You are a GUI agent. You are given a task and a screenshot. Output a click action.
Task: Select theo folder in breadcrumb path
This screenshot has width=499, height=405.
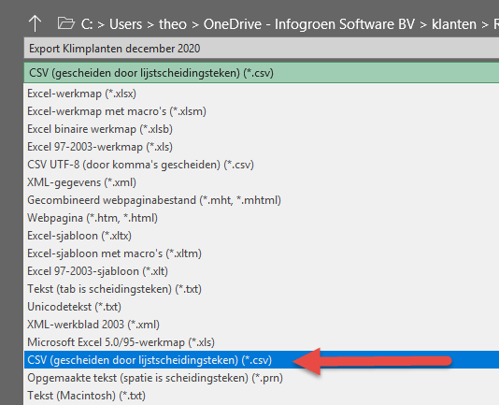(x=173, y=24)
